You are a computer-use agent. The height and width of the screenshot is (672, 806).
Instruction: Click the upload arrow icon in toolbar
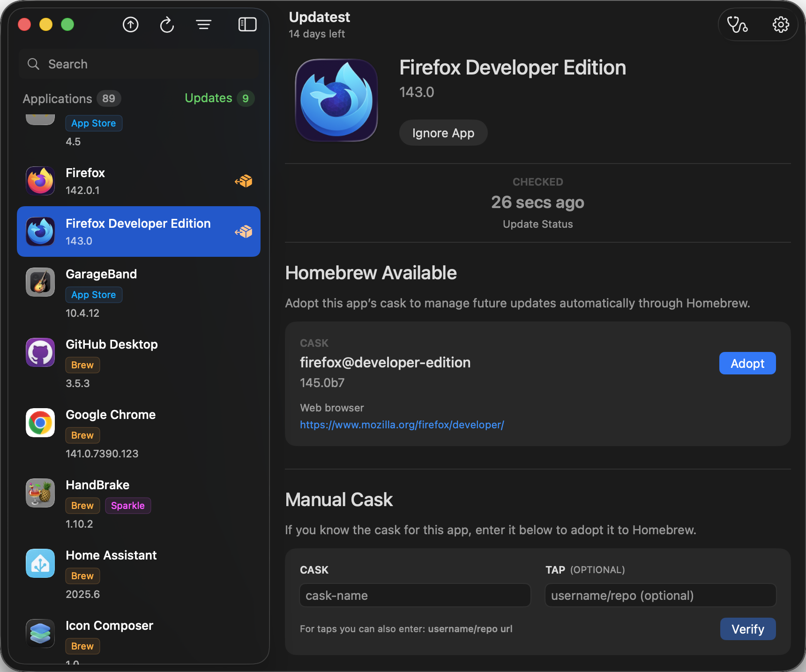click(130, 25)
